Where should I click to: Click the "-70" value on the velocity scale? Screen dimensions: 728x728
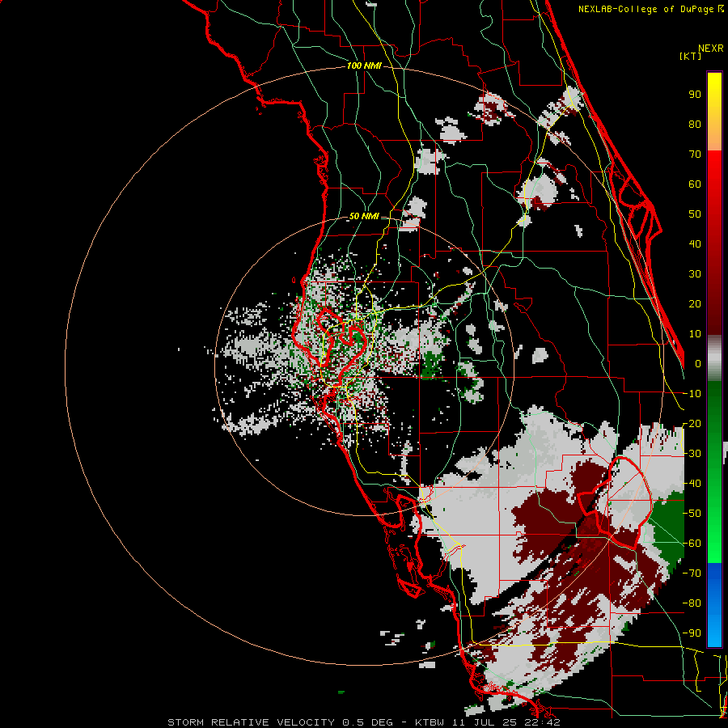tap(692, 574)
